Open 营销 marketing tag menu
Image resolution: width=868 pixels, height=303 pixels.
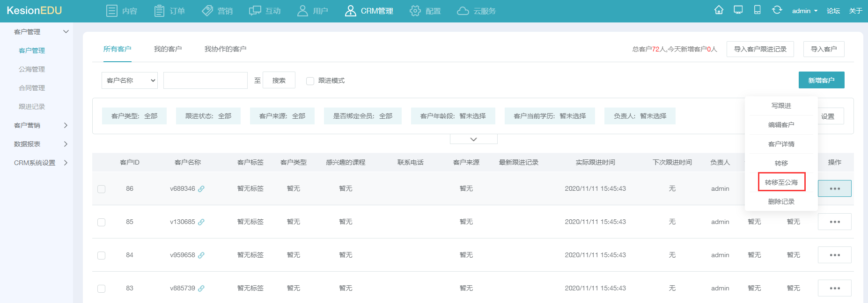[x=217, y=11]
